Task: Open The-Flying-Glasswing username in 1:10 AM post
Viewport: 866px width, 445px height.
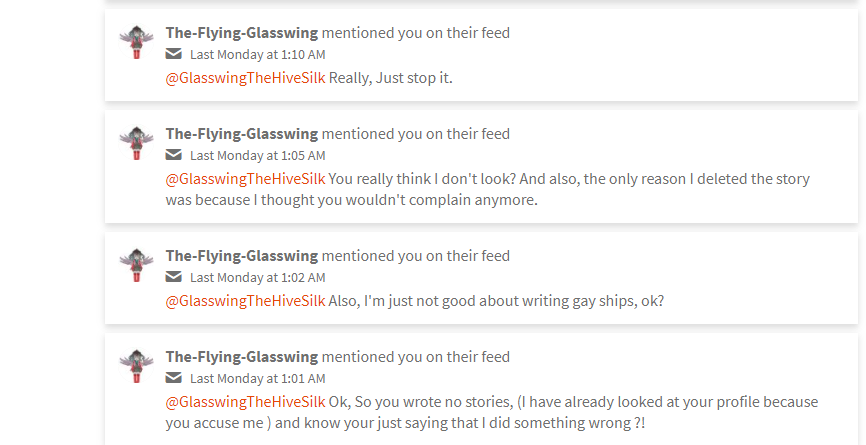Action: pos(241,33)
